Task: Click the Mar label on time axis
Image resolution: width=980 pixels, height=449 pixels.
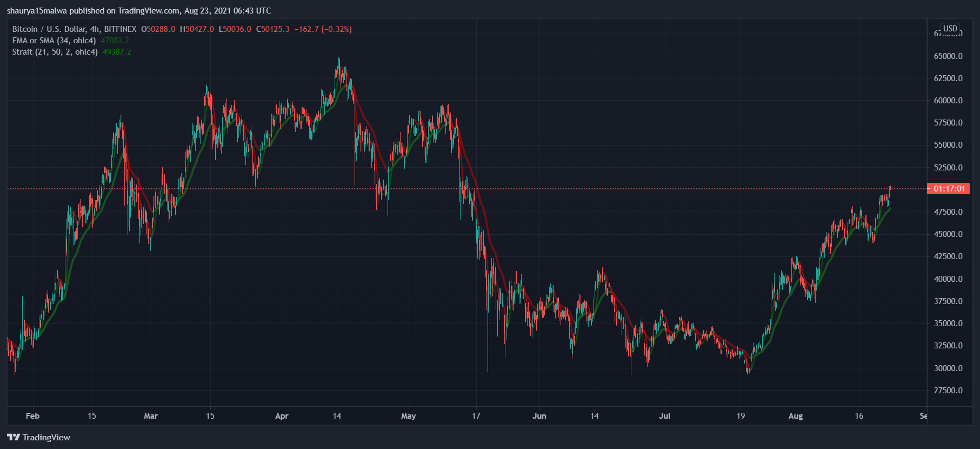Action: coord(151,416)
